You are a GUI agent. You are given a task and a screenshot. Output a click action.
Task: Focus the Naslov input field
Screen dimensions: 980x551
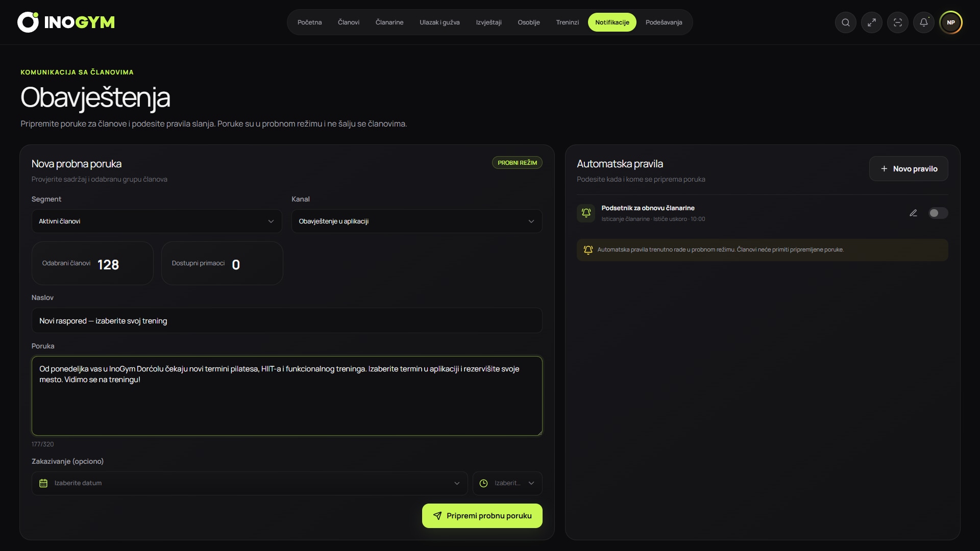click(x=287, y=321)
